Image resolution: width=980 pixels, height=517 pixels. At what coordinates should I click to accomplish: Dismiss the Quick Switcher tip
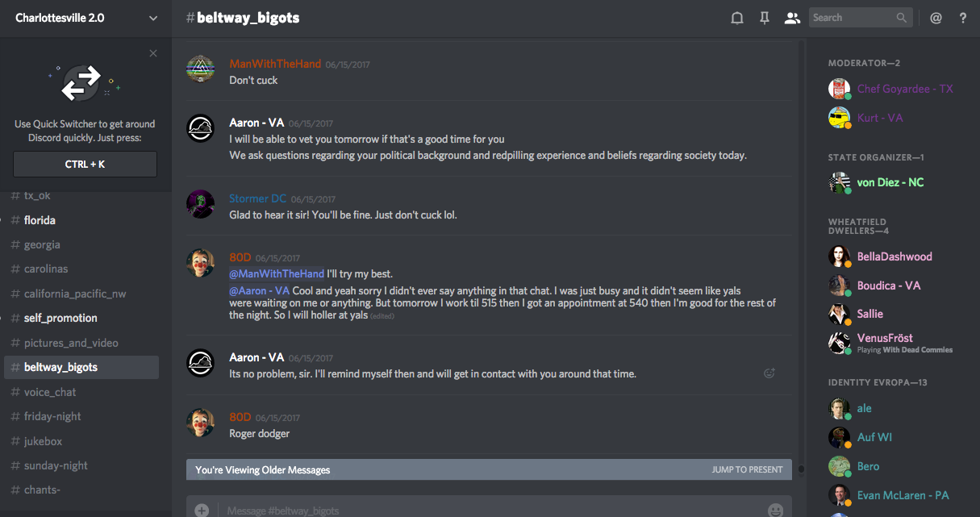click(x=153, y=54)
